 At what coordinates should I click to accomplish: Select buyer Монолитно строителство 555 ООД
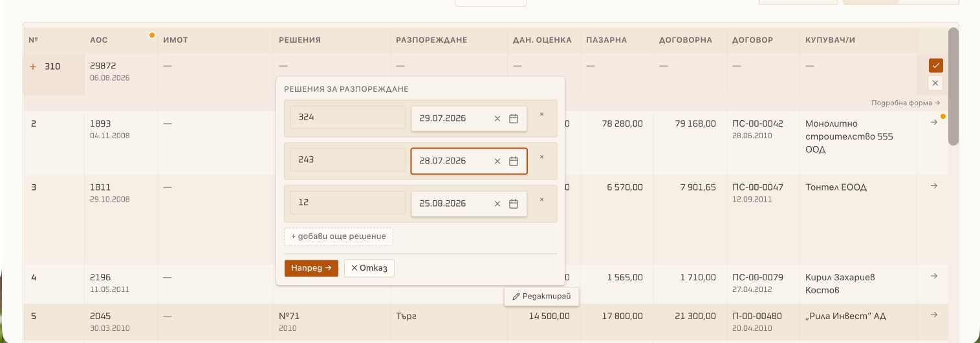849,136
